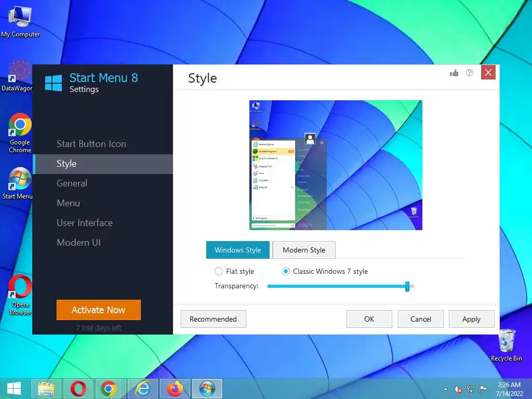Open File Explorer from the taskbar
Viewport: 532px width, 399px height.
pos(46,389)
